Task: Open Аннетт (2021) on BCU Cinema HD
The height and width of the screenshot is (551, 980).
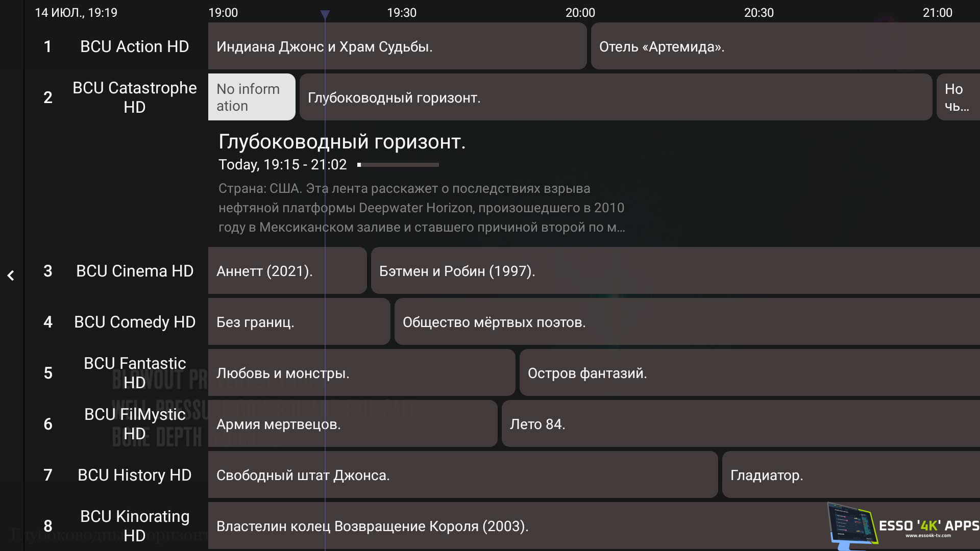Action: (286, 271)
